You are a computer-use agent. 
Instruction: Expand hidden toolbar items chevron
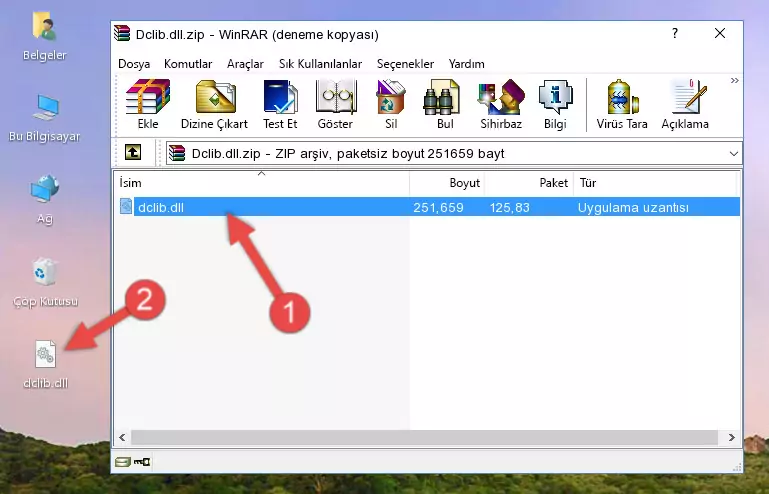(x=734, y=80)
